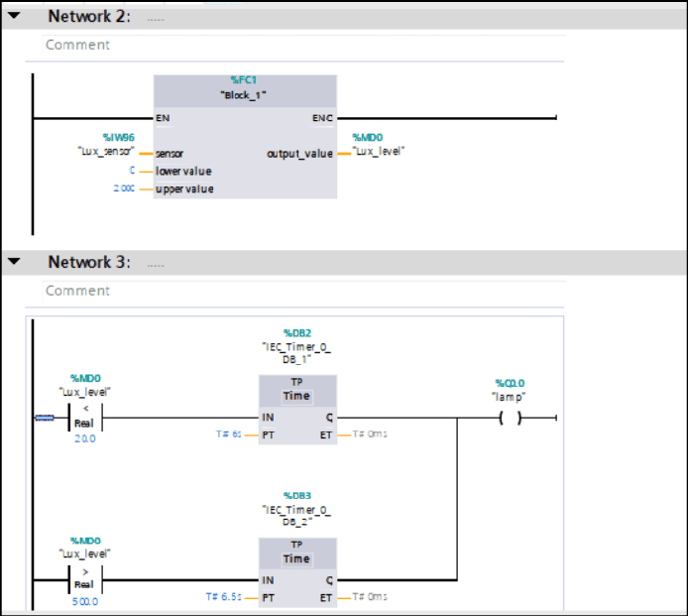Click the %IW96 Lux_sensor input operand
The height and width of the screenshot is (616, 688).
[107, 145]
